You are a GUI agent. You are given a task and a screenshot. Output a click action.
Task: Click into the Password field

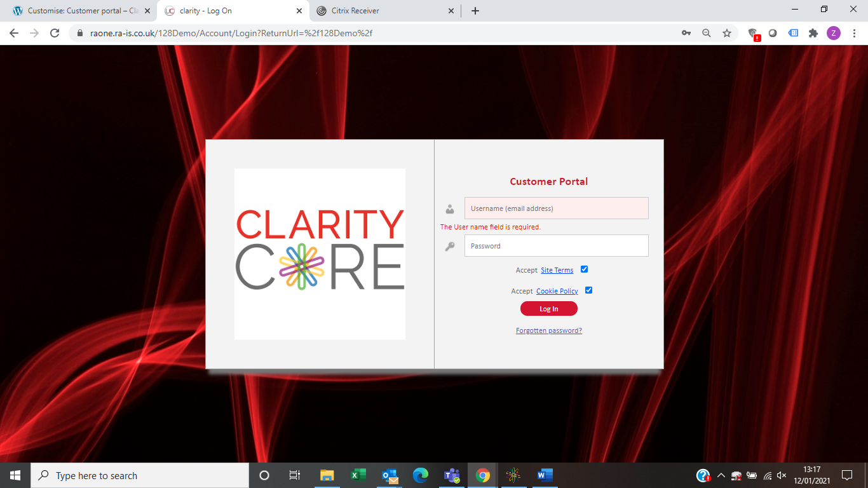(x=556, y=246)
